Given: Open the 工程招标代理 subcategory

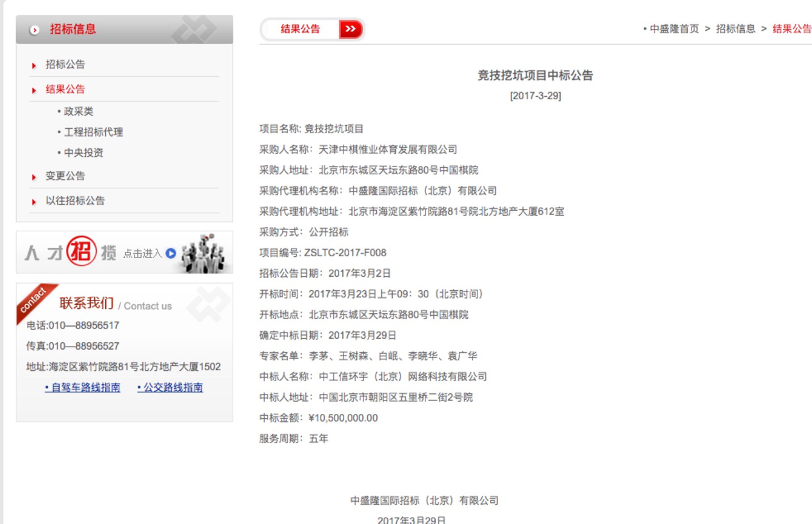Looking at the screenshot, I should 93,132.
